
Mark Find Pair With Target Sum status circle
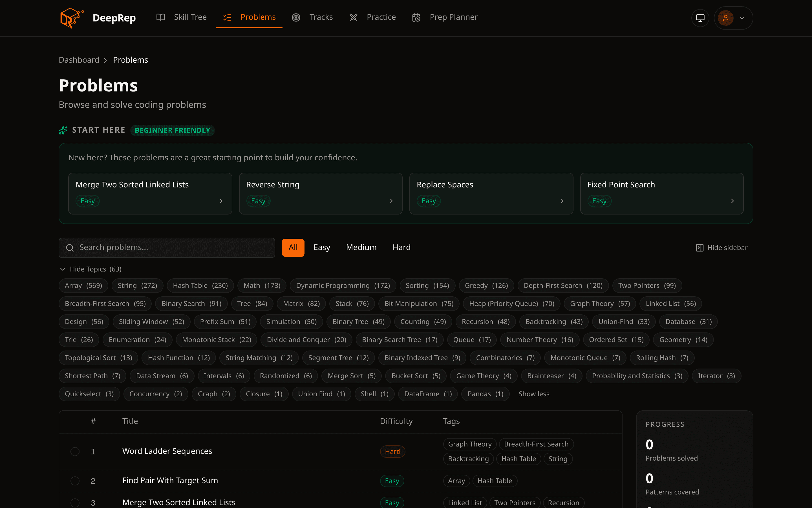(75, 481)
